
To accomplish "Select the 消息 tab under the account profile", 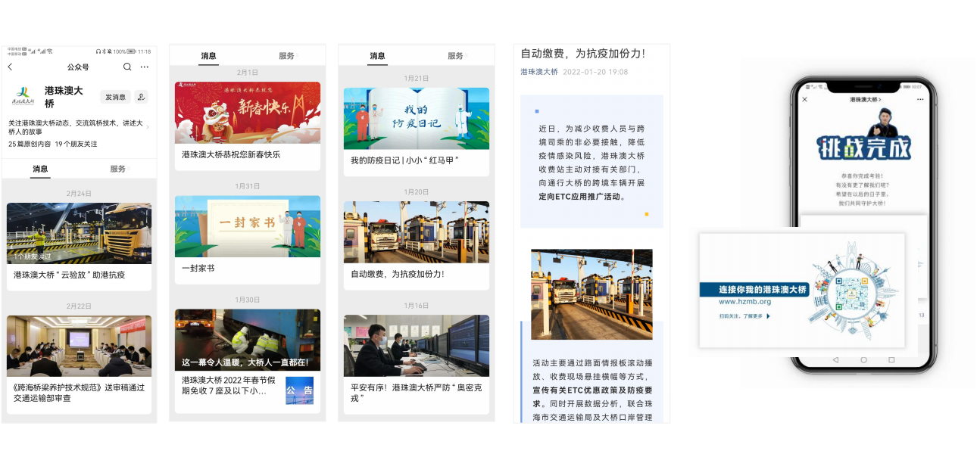I will [x=40, y=169].
